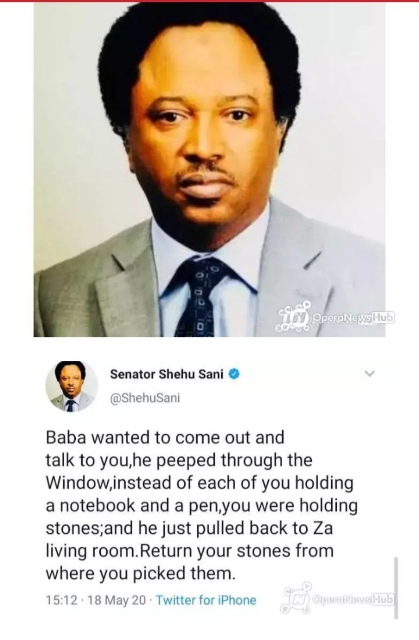
Task: Click the Hub badge on the portrait watermark
Action: click(x=384, y=317)
